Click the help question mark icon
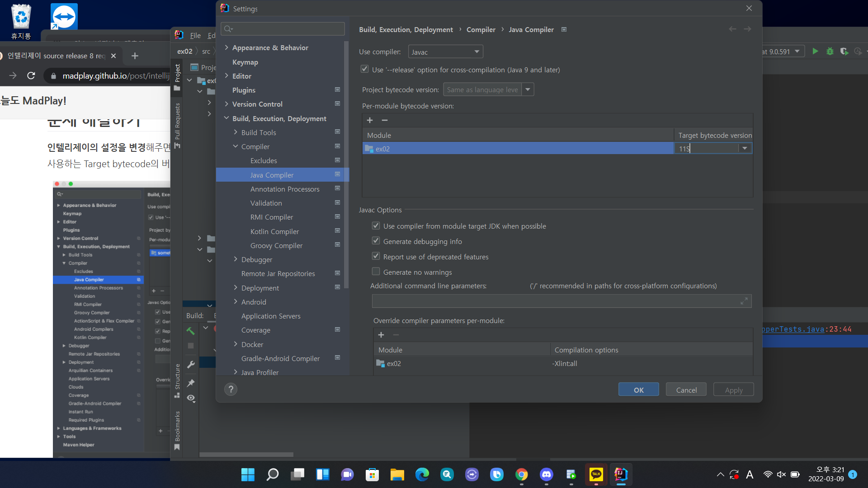Screen dimensions: 868x488 coord(231,389)
